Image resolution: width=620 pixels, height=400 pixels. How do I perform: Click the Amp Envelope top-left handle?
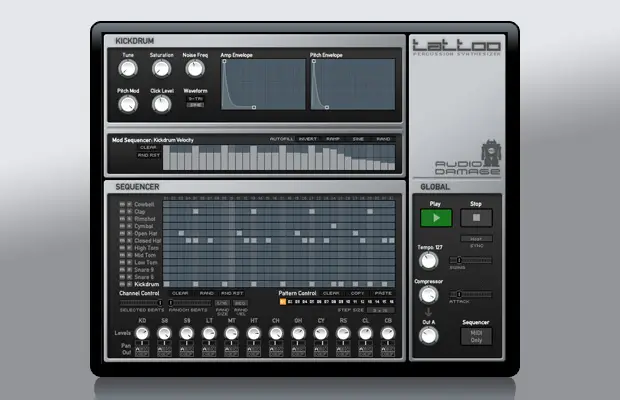[224, 61]
